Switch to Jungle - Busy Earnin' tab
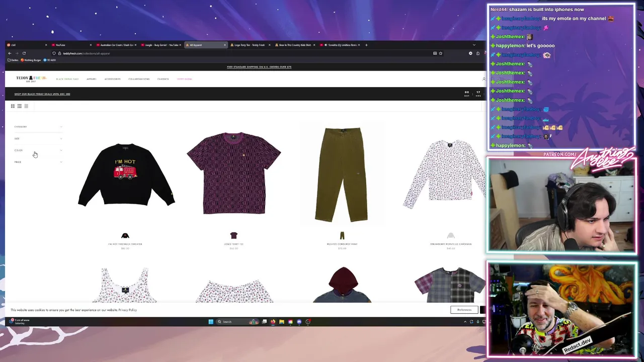 (x=160, y=45)
